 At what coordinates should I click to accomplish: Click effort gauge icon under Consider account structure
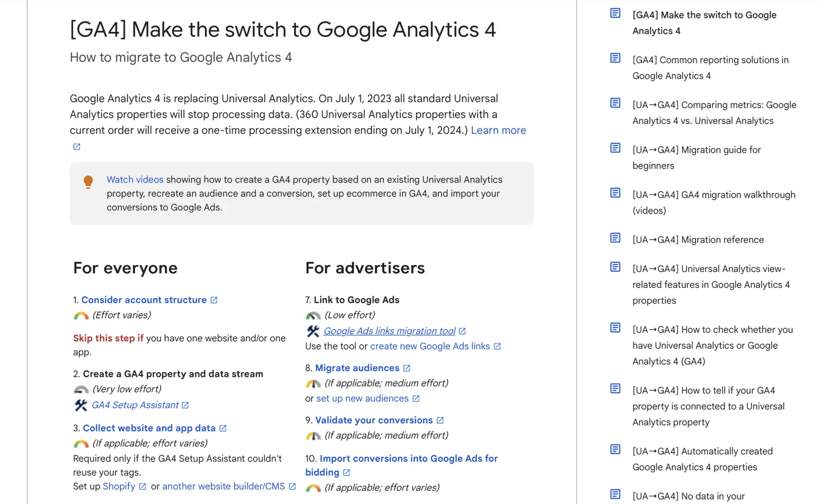point(81,316)
